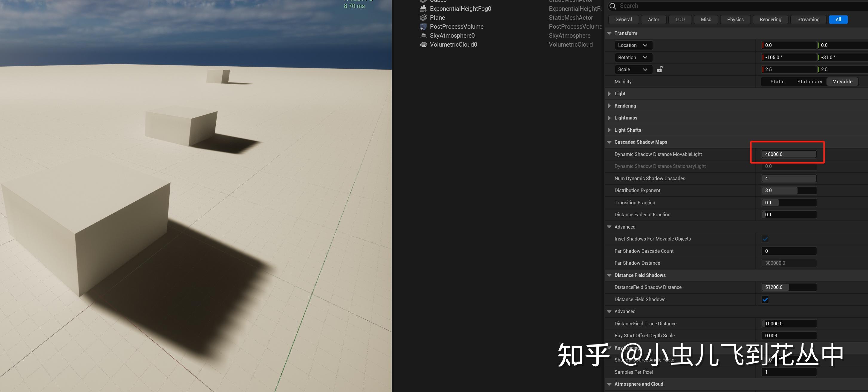Select the LOD filter tab
Image resolution: width=868 pixels, height=392 pixels.
tap(680, 19)
